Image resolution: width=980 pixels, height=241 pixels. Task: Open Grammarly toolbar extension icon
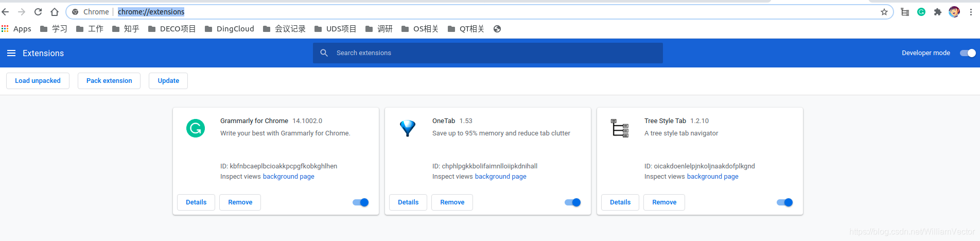(x=921, y=12)
